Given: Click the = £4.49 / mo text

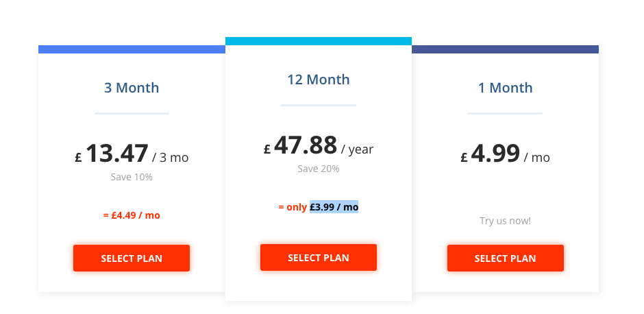Looking at the screenshot, I should pyautogui.click(x=132, y=215).
